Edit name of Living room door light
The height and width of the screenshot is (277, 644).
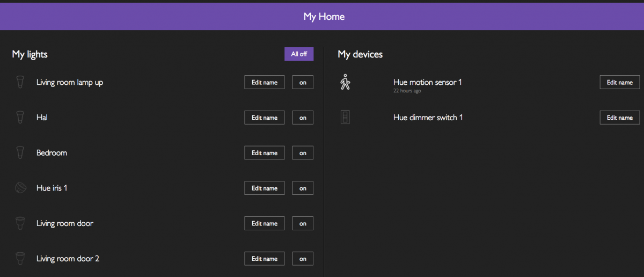pyautogui.click(x=265, y=223)
